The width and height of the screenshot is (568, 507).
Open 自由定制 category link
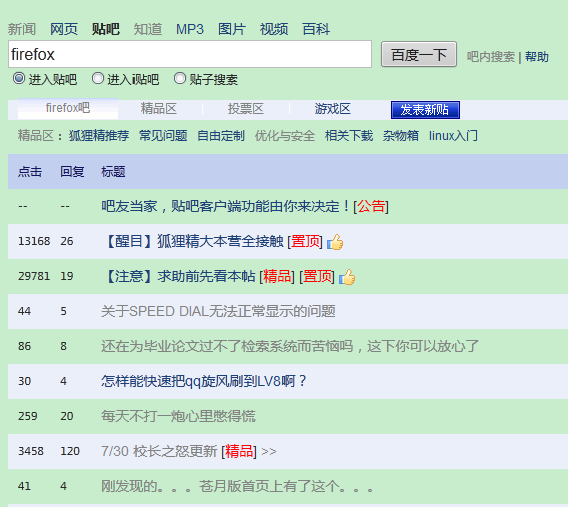pos(221,136)
